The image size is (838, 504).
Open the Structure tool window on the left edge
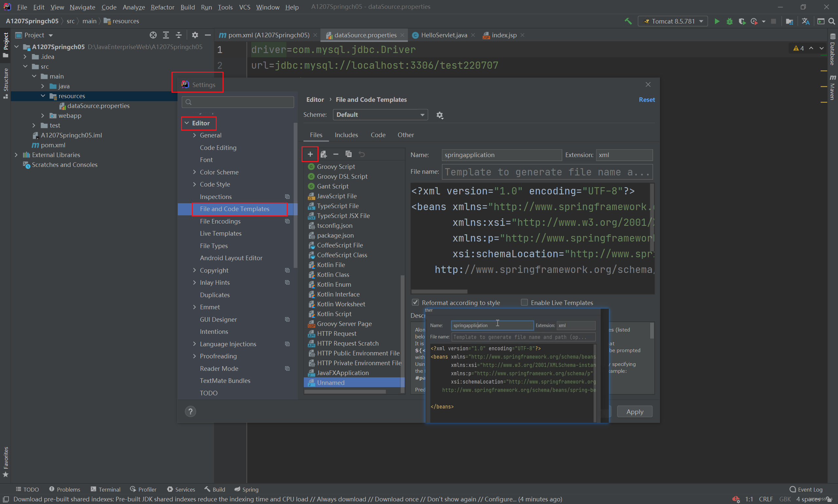(x=6, y=83)
